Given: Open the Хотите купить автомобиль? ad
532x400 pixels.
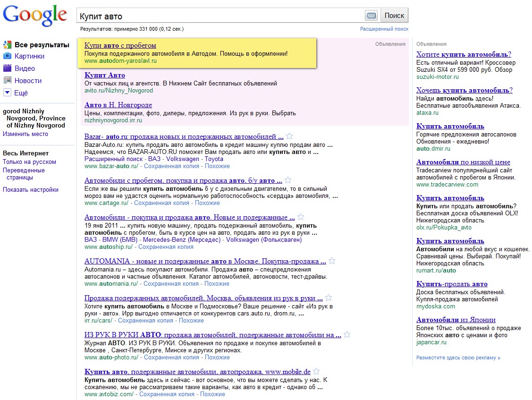Looking at the screenshot, I should click(x=464, y=54).
